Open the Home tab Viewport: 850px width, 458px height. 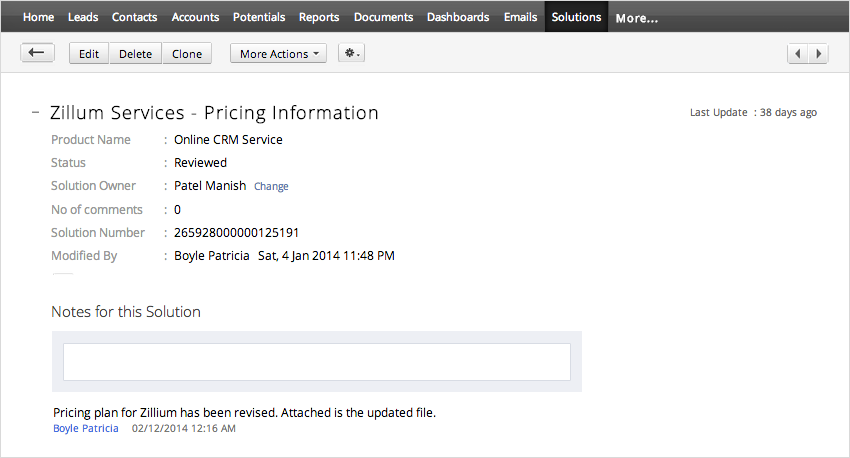(38, 17)
